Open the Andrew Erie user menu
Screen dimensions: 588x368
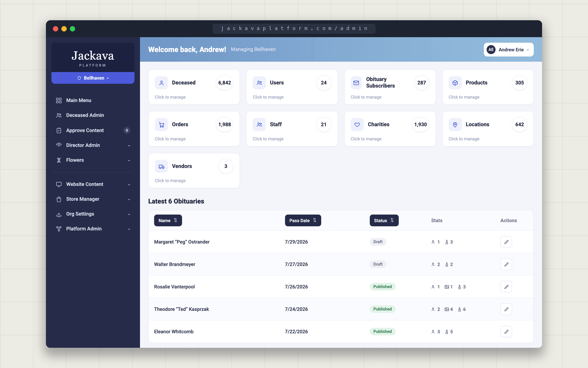(x=509, y=50)
